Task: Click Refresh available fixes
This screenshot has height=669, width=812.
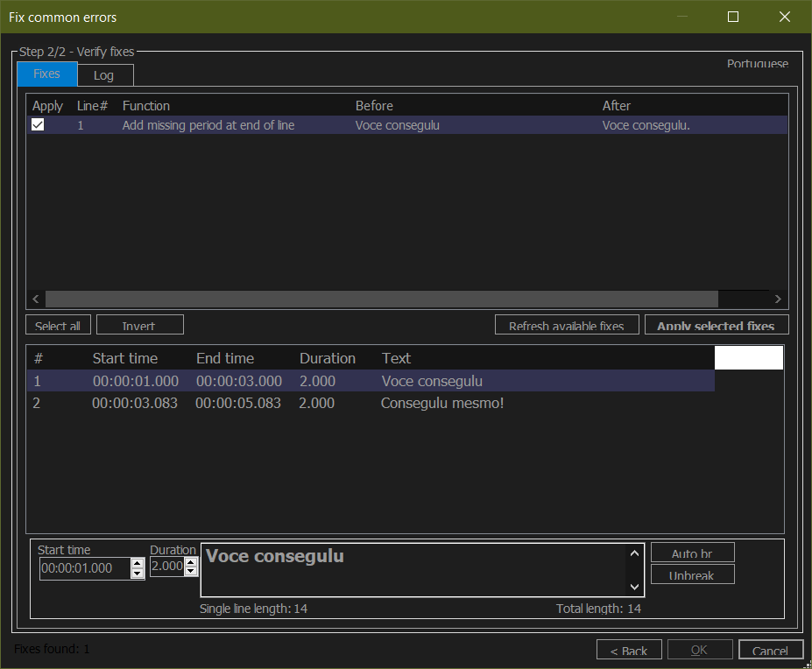Action: tap(567, 325)
